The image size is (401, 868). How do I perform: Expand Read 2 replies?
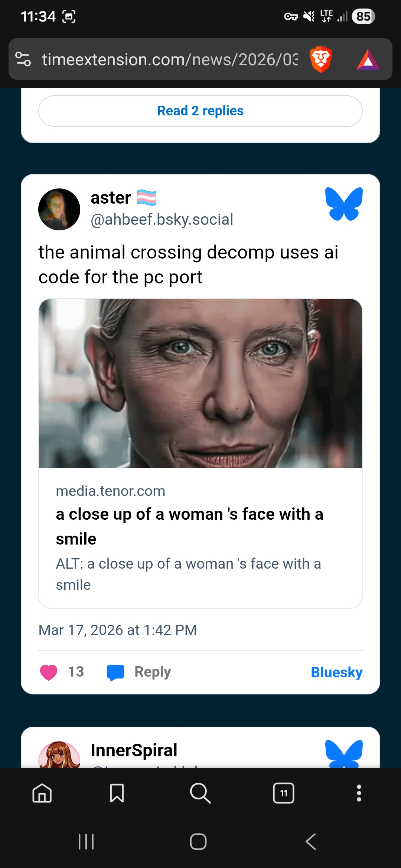[x=200, y=111]
